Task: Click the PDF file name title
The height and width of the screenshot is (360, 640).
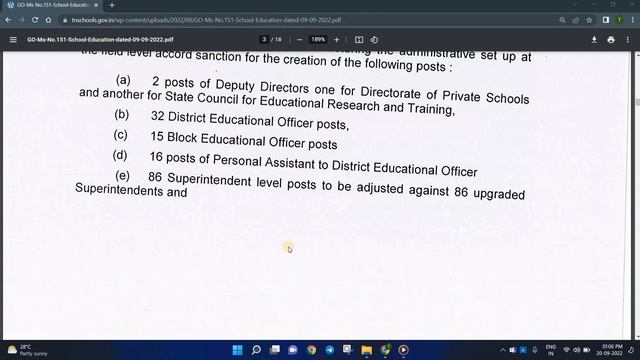Action: [100, 40]
